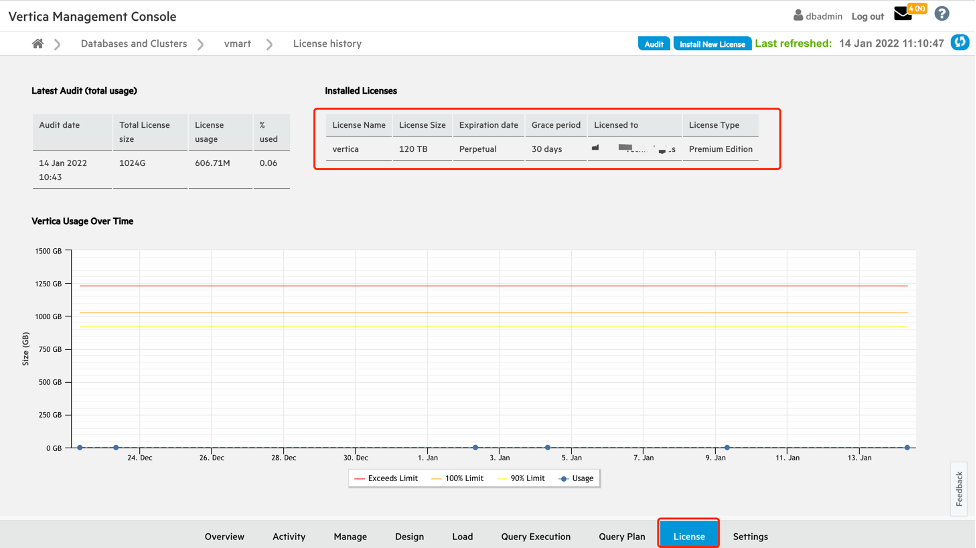Switch to the Load tab

point(462,536)
